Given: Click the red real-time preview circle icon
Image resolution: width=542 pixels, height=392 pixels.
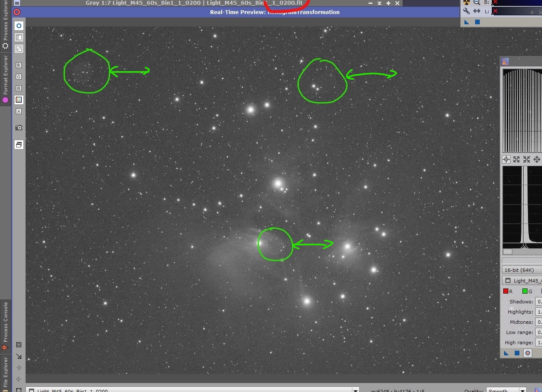Looking at the screenshot, I should pos(17,12).
